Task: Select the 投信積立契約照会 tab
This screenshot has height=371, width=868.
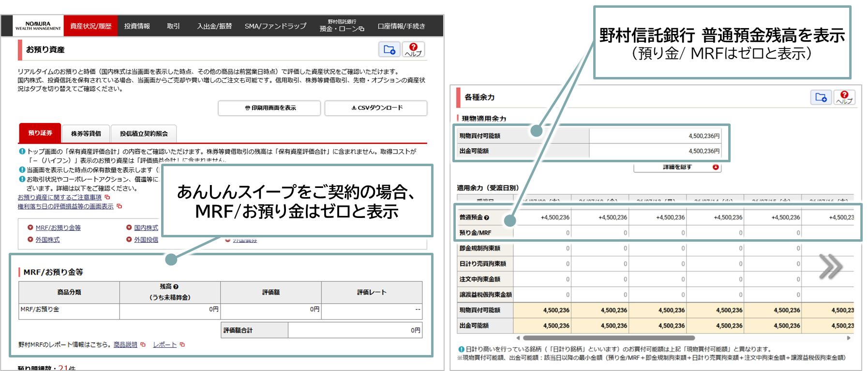Action: [144, 134]
